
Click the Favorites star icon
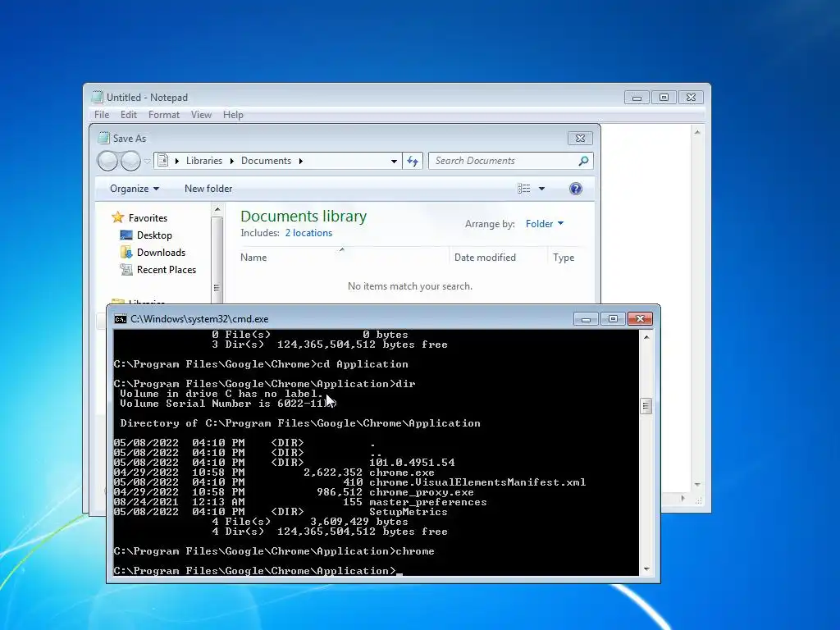118,217
